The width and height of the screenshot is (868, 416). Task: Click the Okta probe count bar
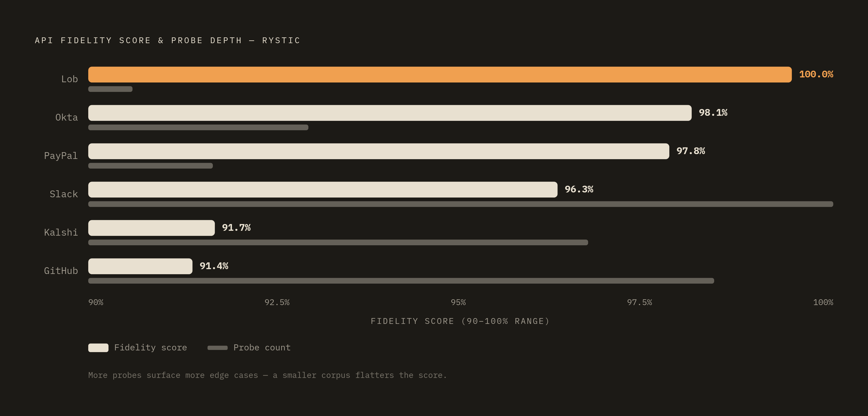(x=198, y=127)
